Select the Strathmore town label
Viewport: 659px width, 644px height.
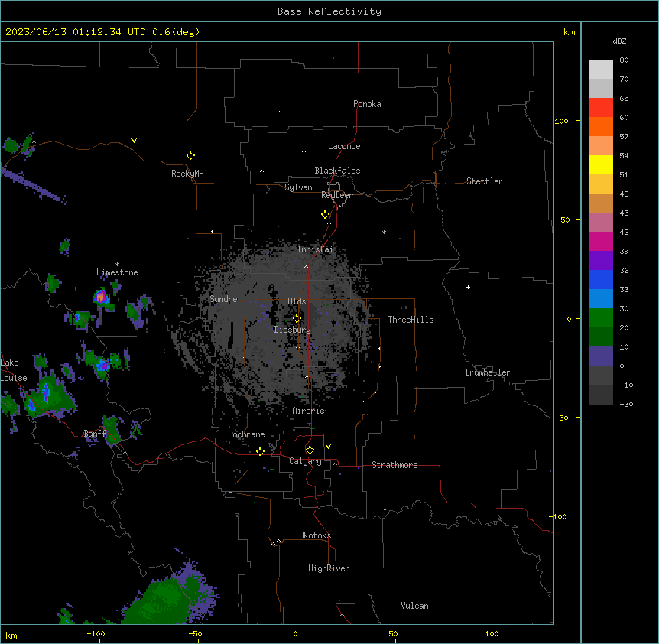point(394,465)
